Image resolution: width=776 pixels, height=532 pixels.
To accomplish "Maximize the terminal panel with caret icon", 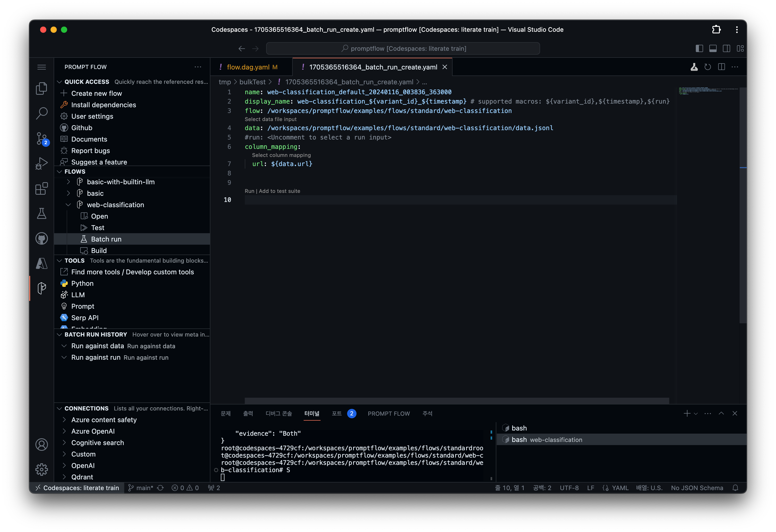I will (721, 414).
